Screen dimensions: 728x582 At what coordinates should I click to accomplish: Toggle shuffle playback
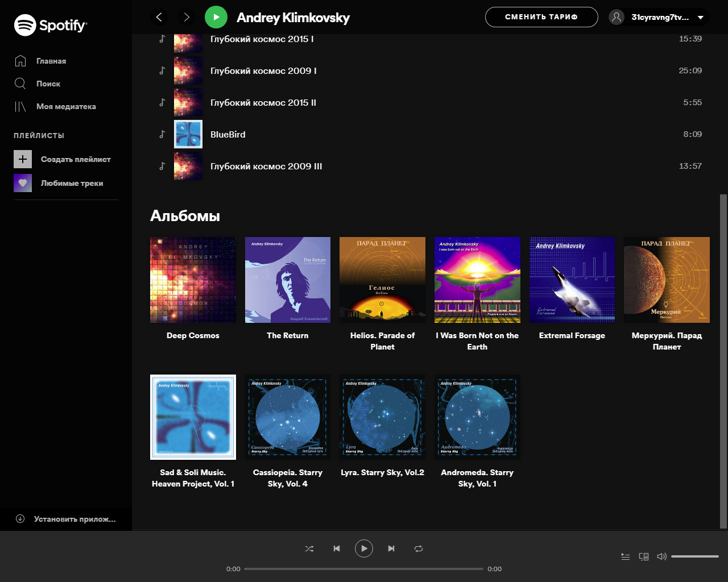coord(309,548)
